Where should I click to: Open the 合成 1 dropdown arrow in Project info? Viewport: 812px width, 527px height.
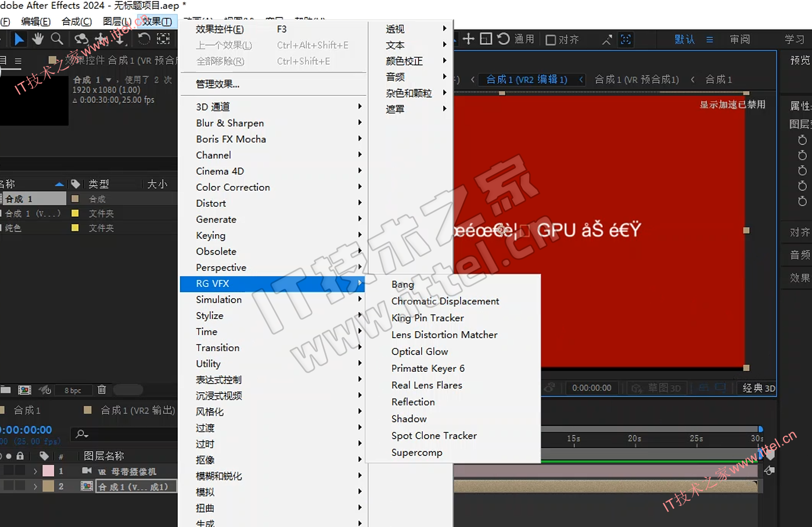[x=108, y=80]
